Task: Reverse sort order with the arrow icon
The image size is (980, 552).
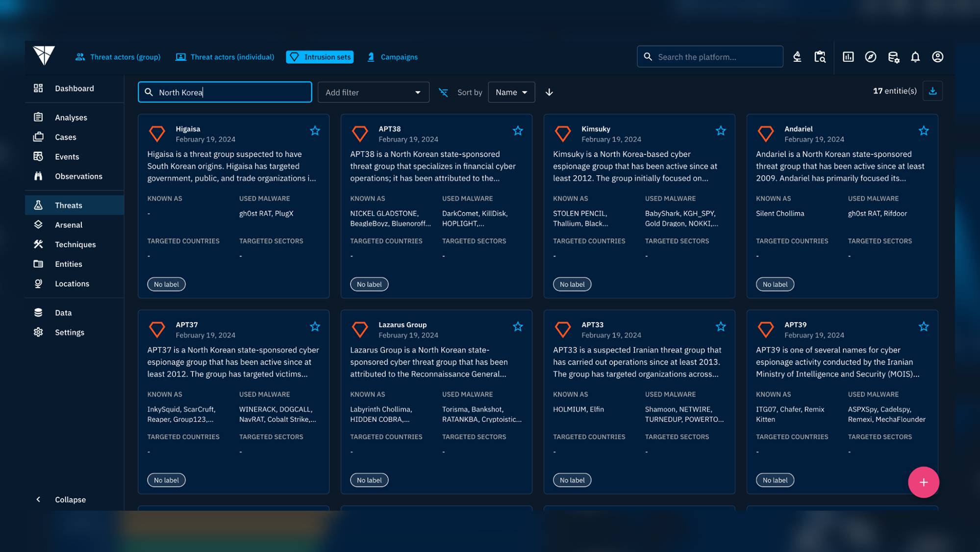Action: (x=549, y=92)
